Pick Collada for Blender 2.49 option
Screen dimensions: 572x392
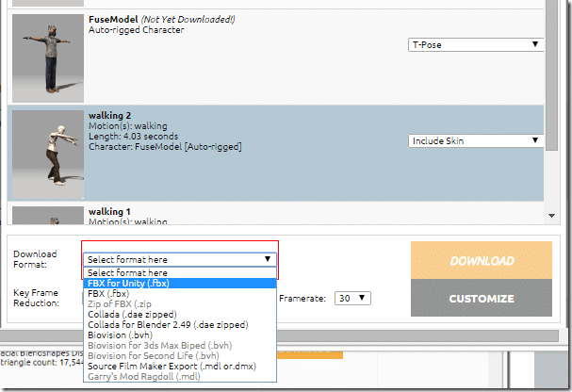coord(179,324)
